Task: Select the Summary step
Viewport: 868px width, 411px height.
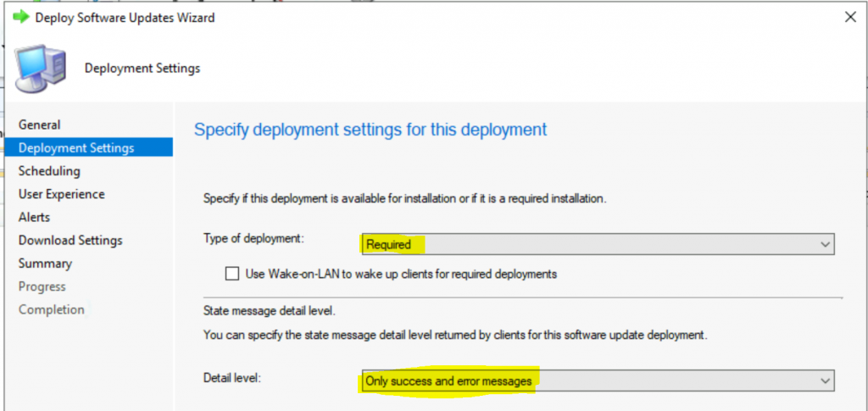Action: 46,264
